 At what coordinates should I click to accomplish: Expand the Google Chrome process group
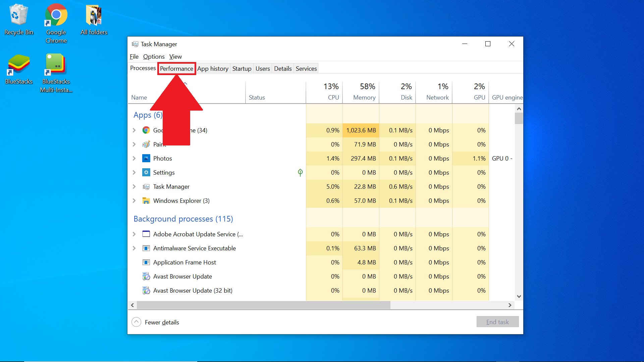tap(134, 130)
